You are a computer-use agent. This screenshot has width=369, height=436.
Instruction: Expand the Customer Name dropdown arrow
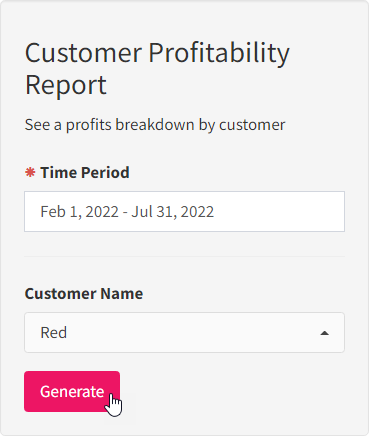click(324, 333)
